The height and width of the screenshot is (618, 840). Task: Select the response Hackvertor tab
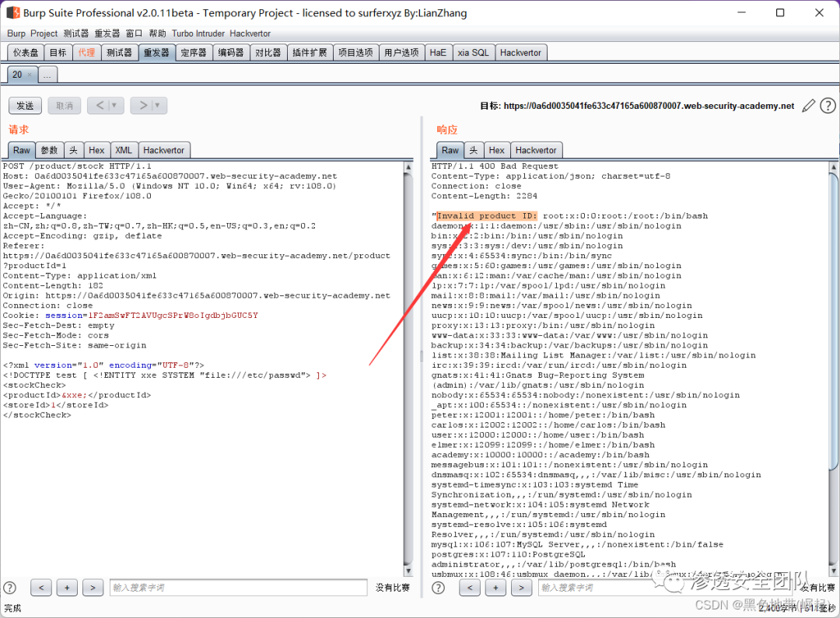[536, 150]
